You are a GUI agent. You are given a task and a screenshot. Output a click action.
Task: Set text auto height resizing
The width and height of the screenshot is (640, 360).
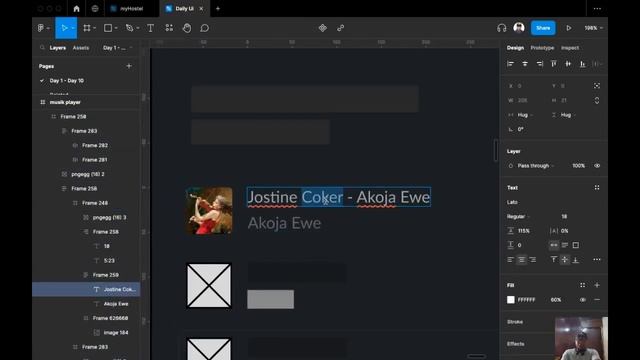[565, 245]
